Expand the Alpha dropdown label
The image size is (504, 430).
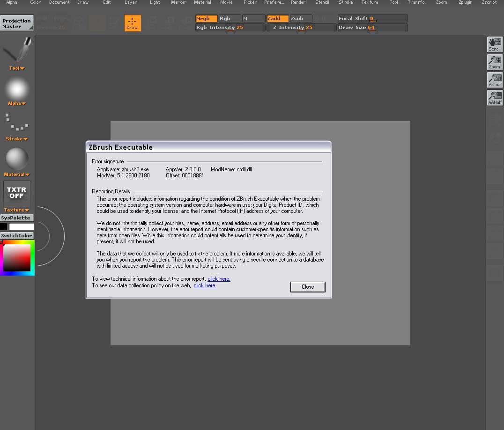(17, 103)
